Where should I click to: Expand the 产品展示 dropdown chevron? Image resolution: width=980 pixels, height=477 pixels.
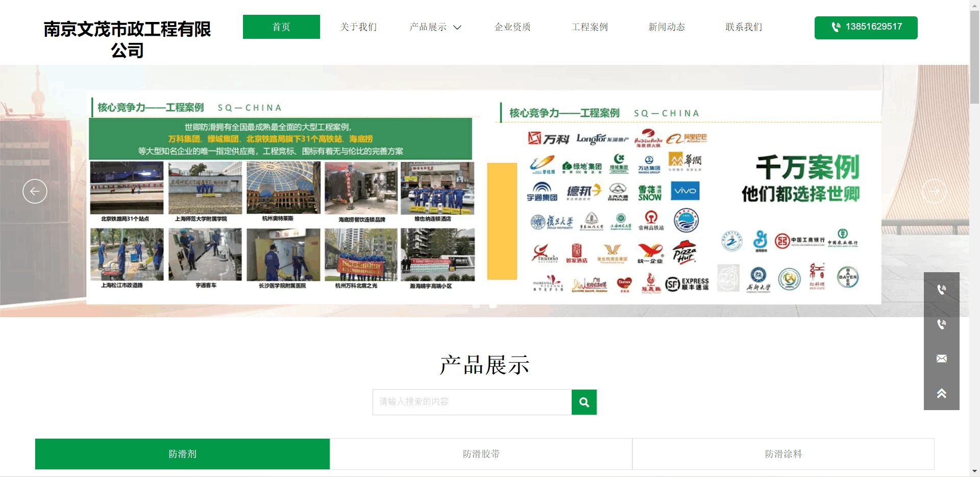[457, 27]
